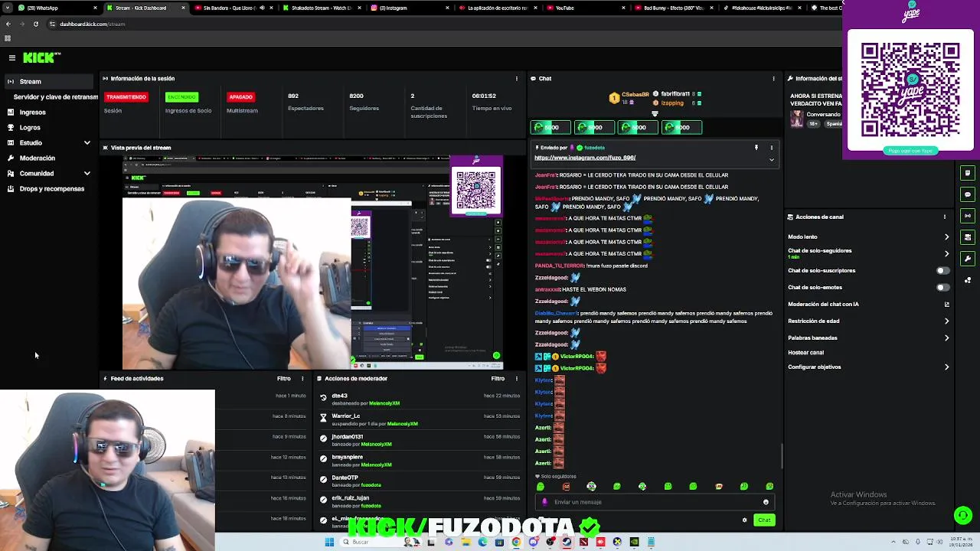Open the Kick hamburger menu
This screenshot has width=980, height=551.
pyautogui.click(x=11, y=57)
